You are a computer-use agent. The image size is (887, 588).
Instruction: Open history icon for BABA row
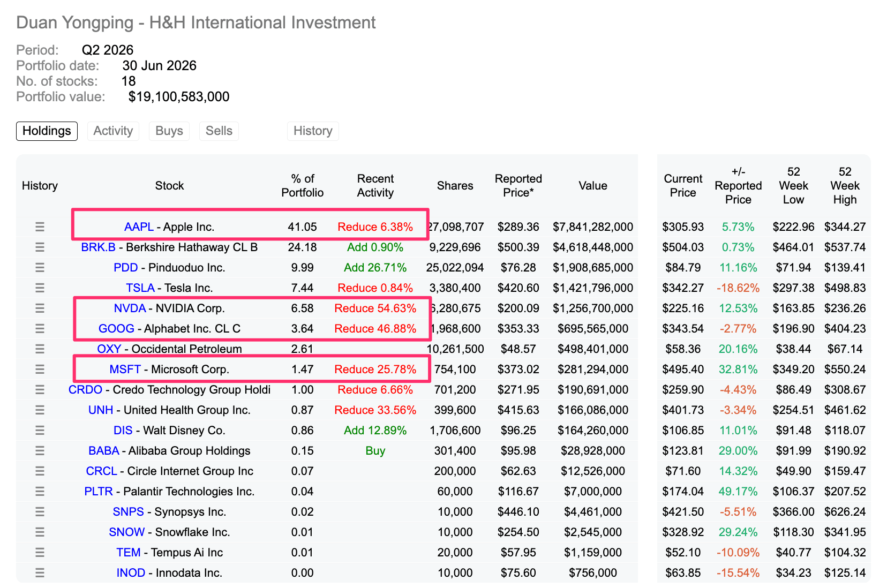40,451
